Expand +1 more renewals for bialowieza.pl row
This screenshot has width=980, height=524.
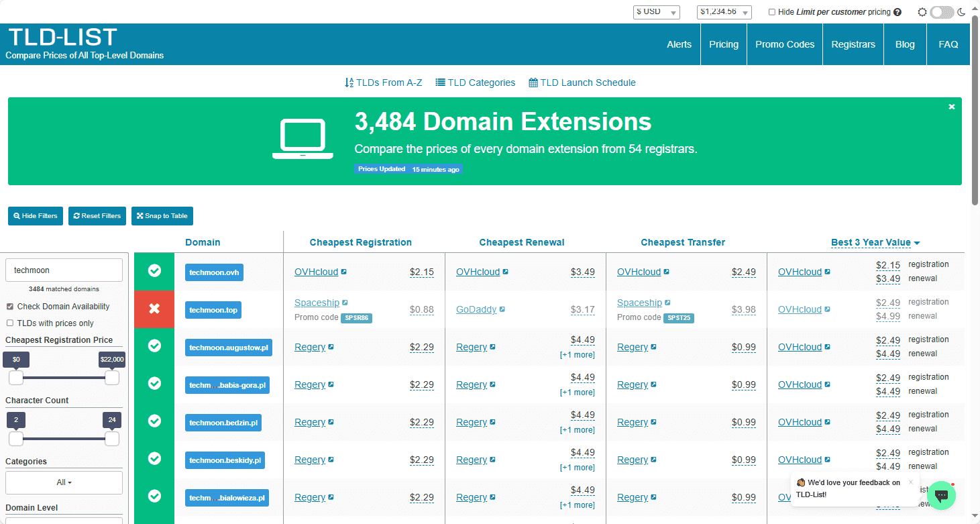point(578,505)
